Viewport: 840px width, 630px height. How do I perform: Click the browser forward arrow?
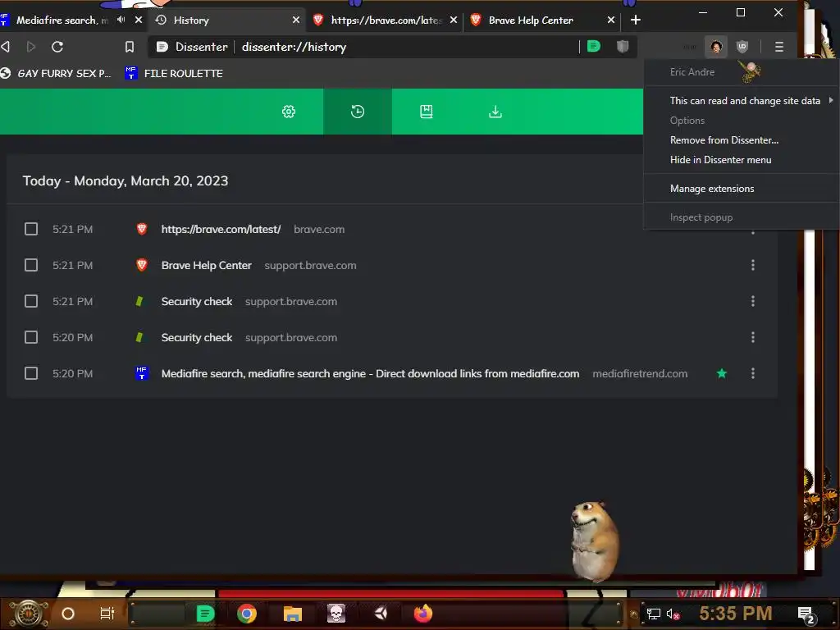pos(31,47)
